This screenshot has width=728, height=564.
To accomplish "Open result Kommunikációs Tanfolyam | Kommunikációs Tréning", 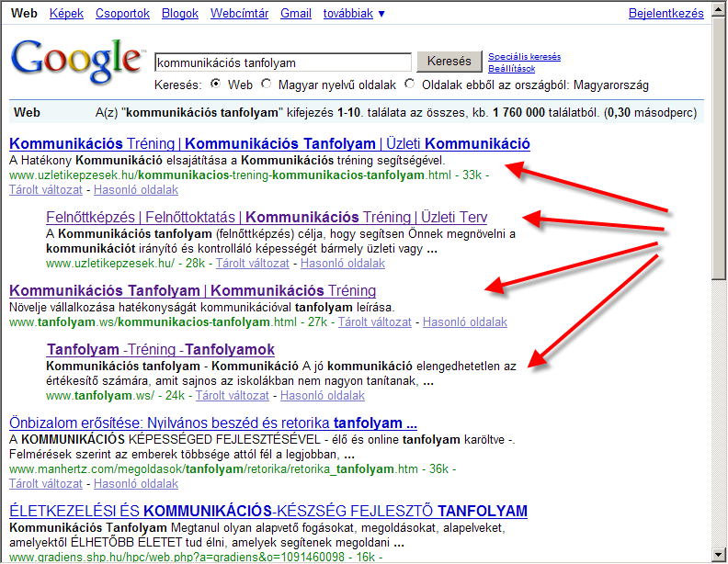I will click(193, 291).
